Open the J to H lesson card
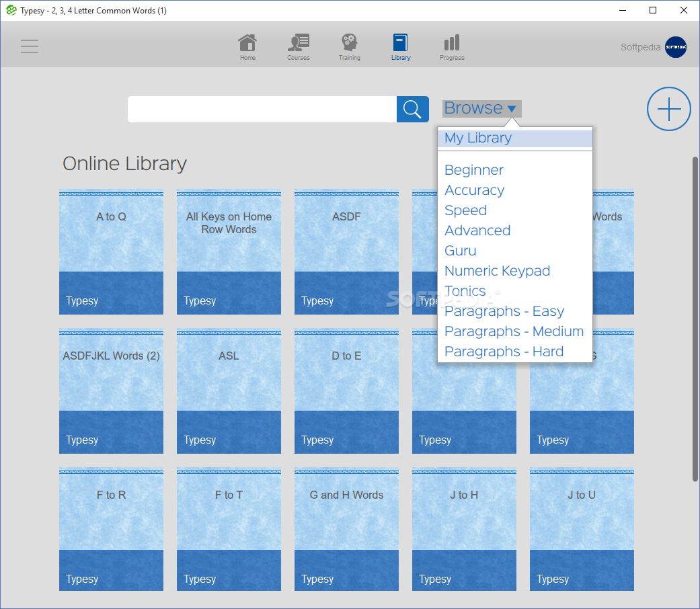The height and width of the screenshot is (609, 700). [464, 530]
